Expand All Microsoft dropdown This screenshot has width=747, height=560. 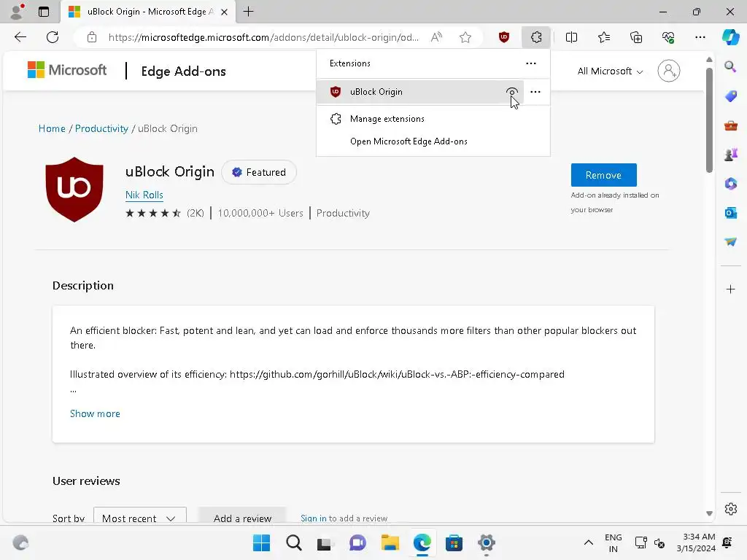click(x=610, y=71)
